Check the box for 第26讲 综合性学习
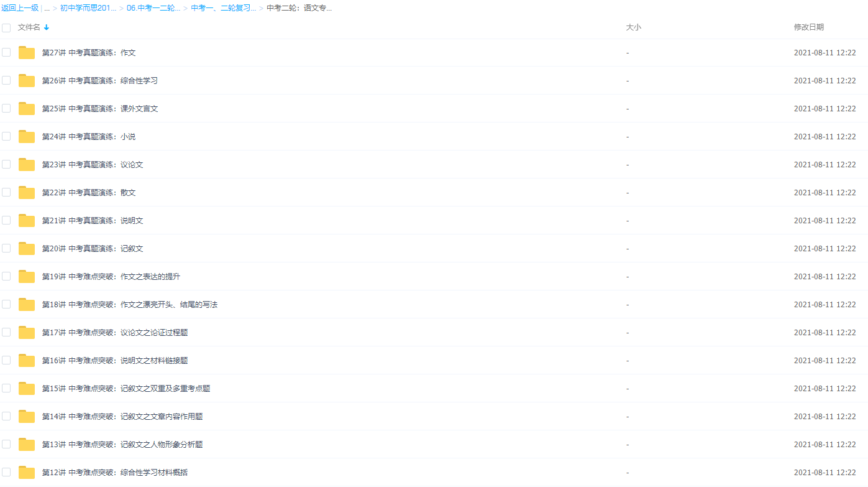This screenshot has width=868, height=487. tap(6, 80)
